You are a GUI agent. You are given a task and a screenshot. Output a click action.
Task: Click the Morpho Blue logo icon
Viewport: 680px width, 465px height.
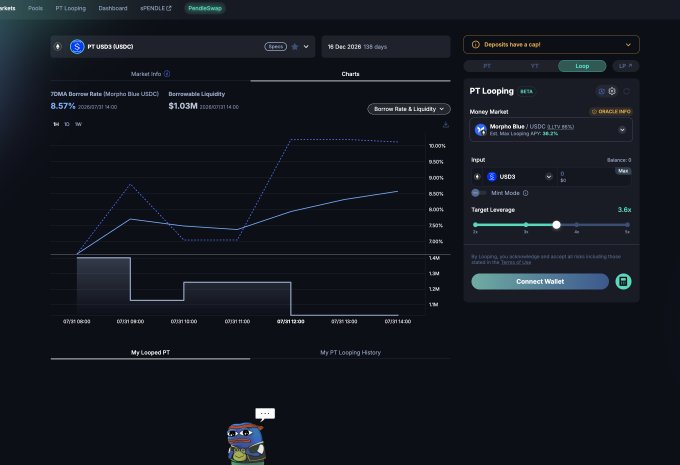[481, 130]
